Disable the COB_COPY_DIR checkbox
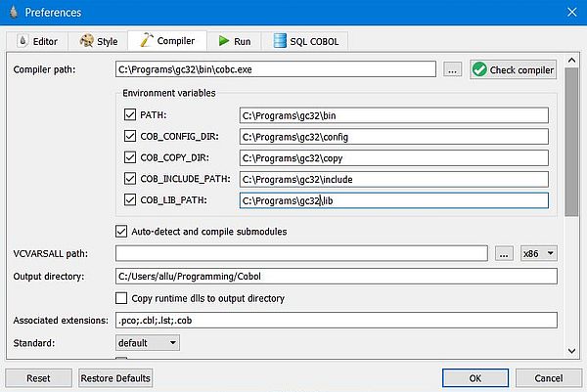587x392 pixels. click(x=130, y=157)
